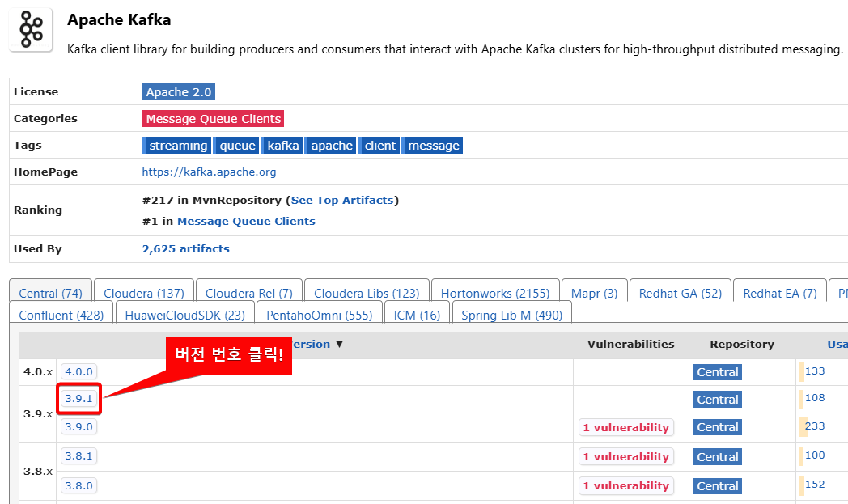The width and height of the screenshot is (848, 504).
Task: Click the Central repository badge for 3.9.1
Action: point(717,400)
